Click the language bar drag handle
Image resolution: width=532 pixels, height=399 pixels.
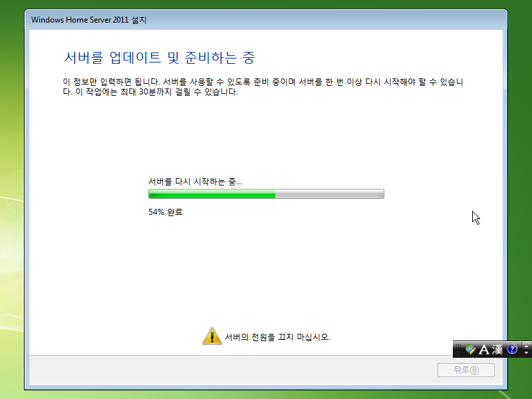[458, 350]
